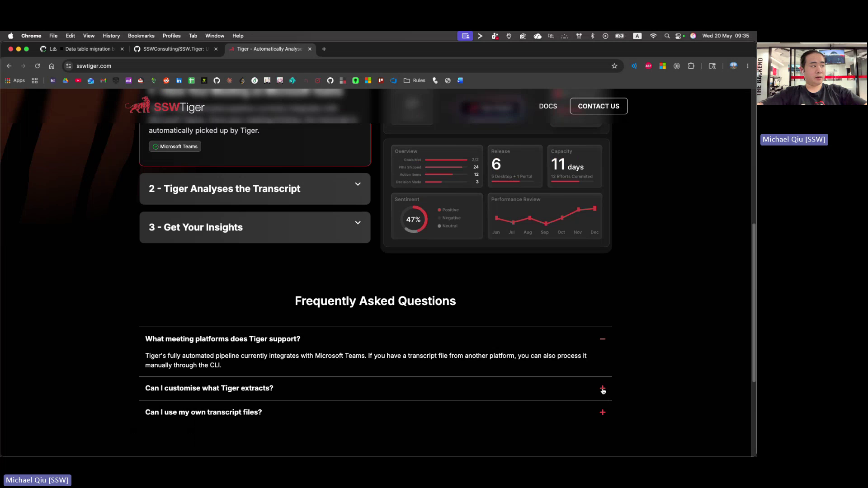Viewport: 868px width, 488px height.
Task: Open a new browser tab
Action: click(x=324, y=49)
